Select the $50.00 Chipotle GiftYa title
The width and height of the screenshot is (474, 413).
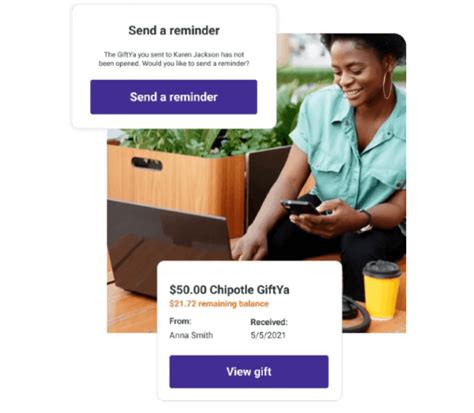point(229,290)
